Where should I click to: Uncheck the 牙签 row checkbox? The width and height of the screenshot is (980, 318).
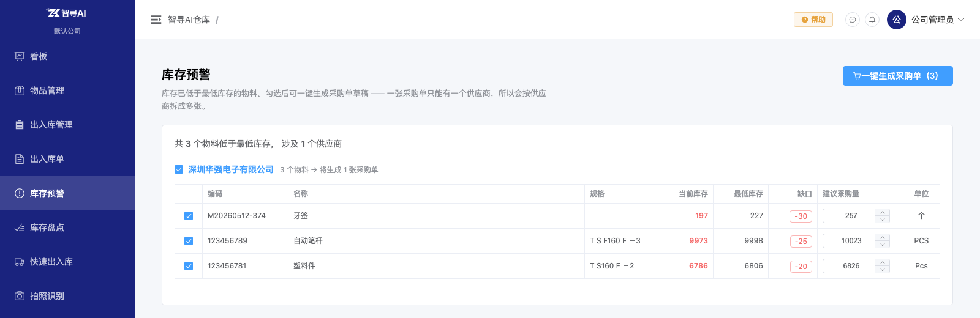(189, 216)
